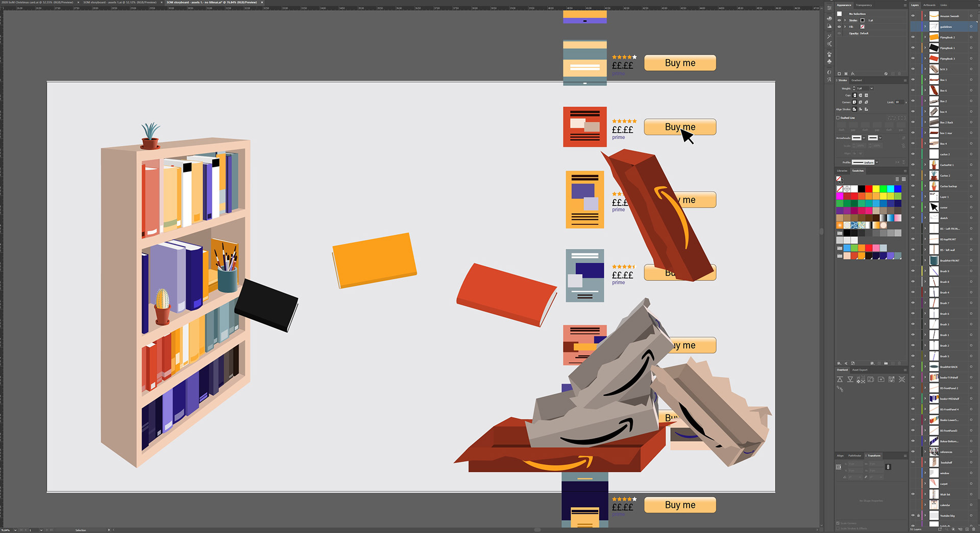Select the Butt Cap stroke option
The image size is (980, 533).
click(x=854, y=95)
